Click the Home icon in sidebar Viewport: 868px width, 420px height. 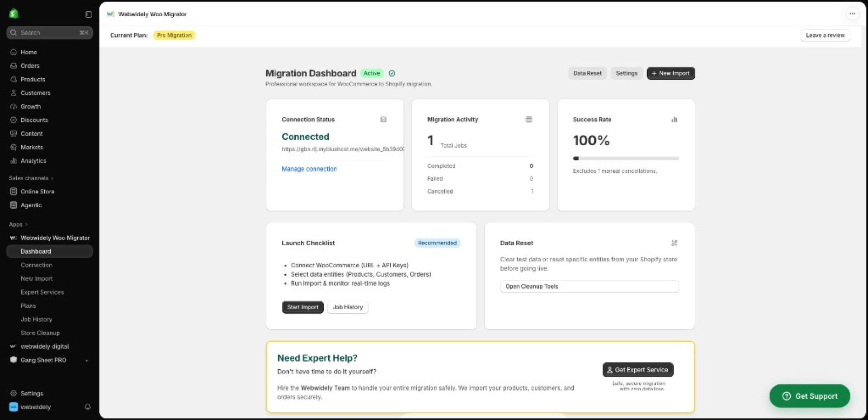click(14, 52)
